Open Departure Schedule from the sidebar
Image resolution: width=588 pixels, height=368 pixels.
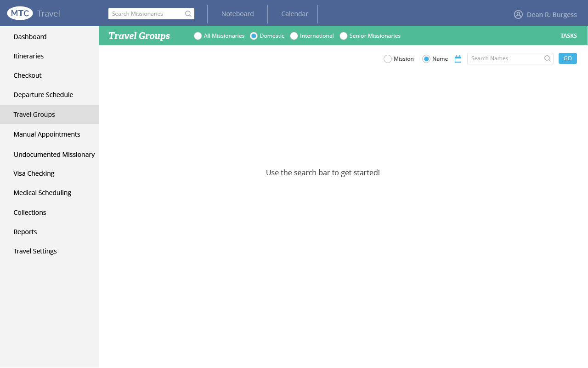pyautogui.click(x=44, y=95)
